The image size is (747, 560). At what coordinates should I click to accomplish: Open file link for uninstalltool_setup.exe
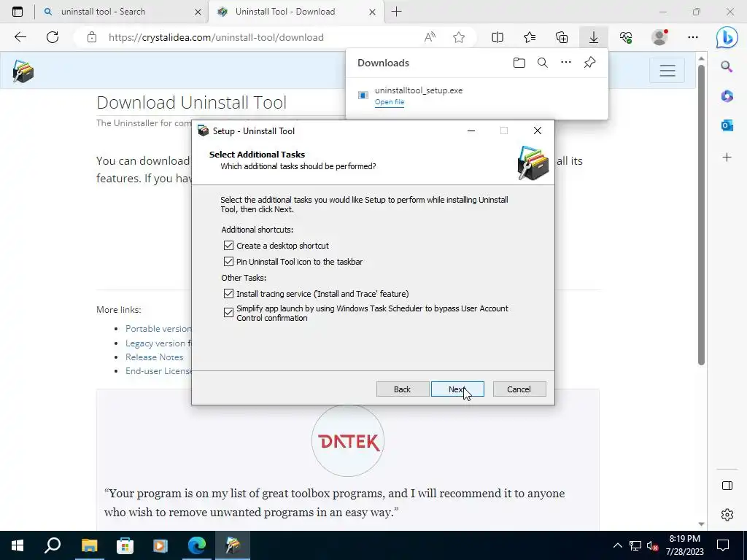coord(390,102)
